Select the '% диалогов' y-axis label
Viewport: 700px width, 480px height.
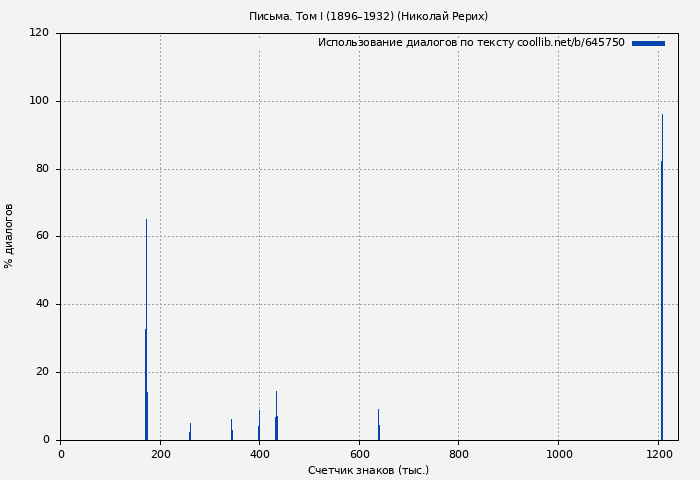click(x=9, y=236)
